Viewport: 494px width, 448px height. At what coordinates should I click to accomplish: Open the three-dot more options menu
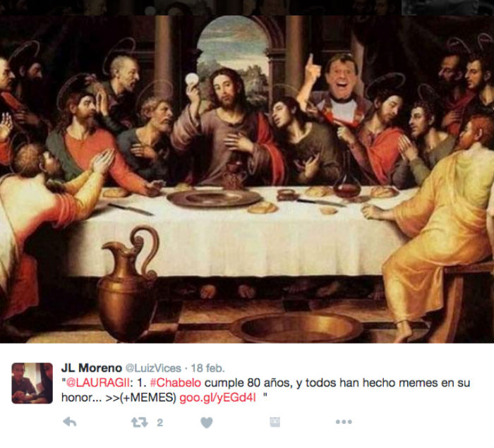pyautogui.click(x=344, y=422)
